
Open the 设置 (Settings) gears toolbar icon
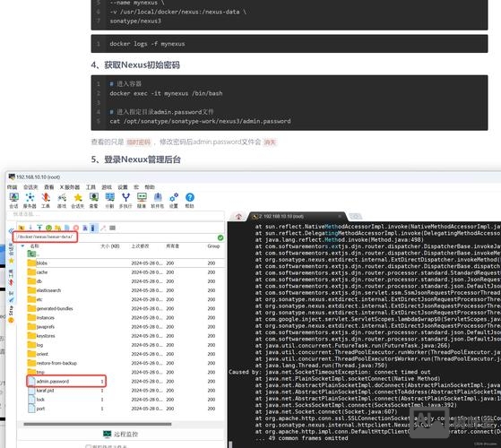click(174, 200)
